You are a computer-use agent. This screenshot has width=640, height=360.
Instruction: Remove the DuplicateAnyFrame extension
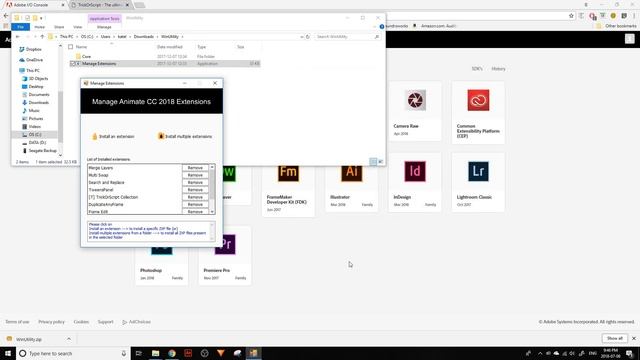(195, 204)
